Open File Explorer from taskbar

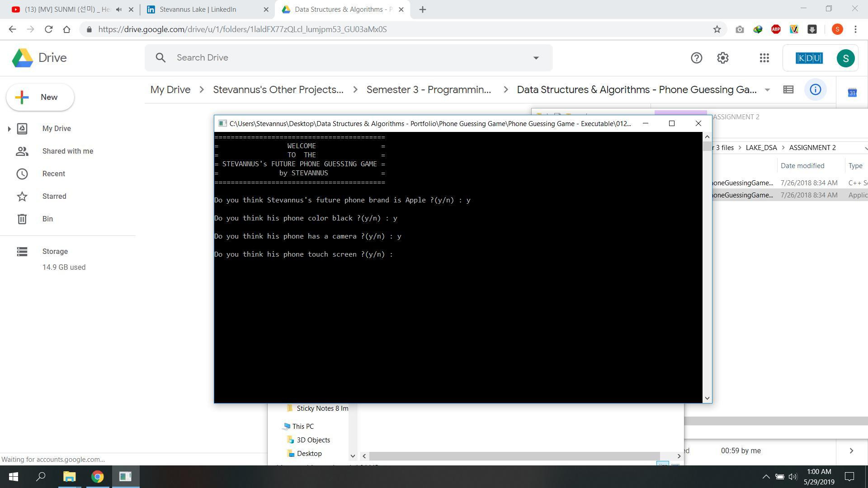69,477
